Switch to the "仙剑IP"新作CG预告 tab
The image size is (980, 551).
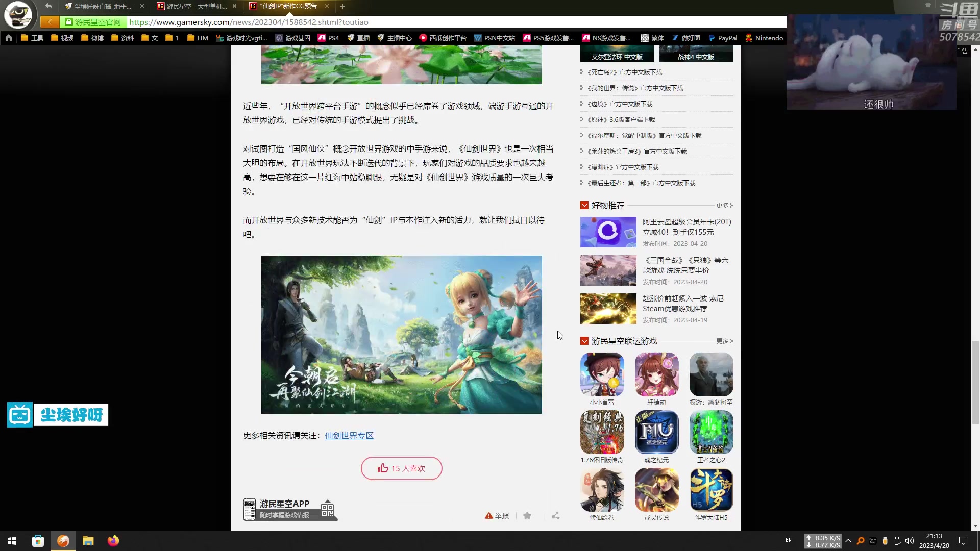coord(289,6)
